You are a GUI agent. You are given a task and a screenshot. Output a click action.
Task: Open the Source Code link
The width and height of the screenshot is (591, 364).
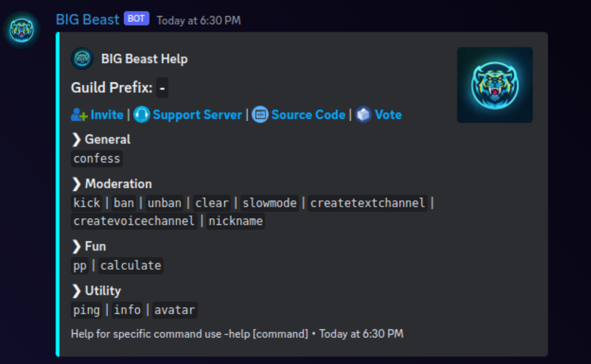(308, 115)
